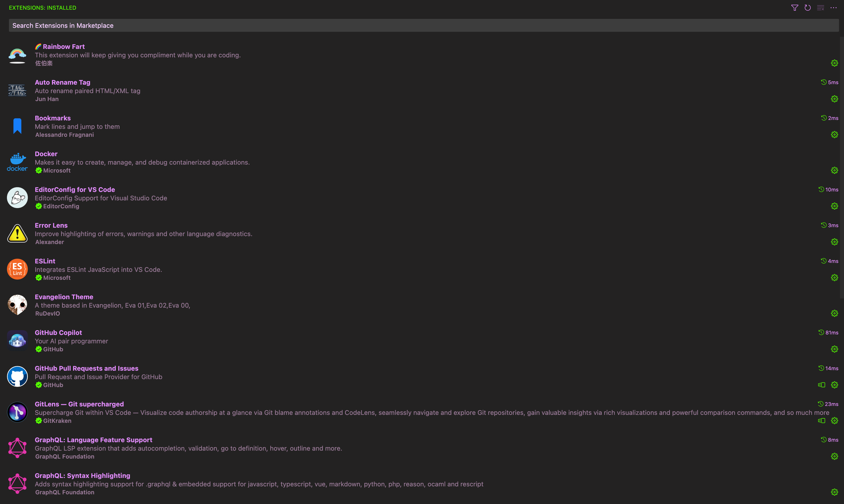Screen dimensions: 844x504
Task: Click the manage gear for ESLint
Action: pos(834,278)
